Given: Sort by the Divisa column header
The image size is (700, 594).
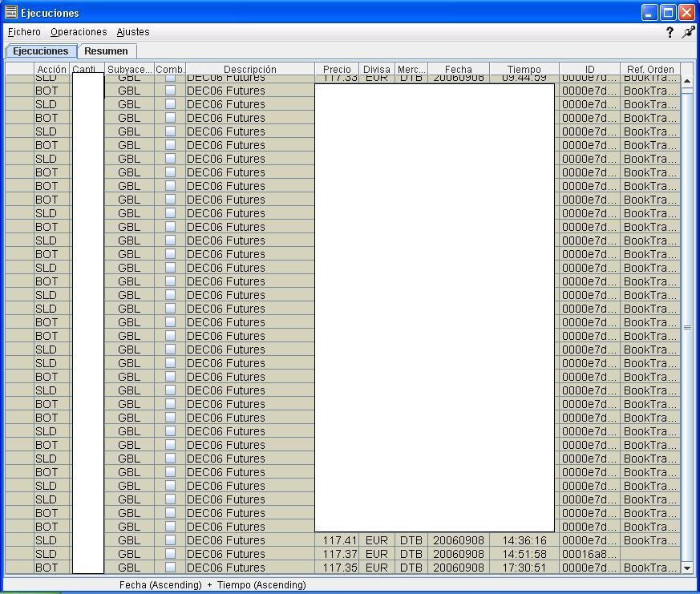Looking at the screenshot, I should [377, 69].
